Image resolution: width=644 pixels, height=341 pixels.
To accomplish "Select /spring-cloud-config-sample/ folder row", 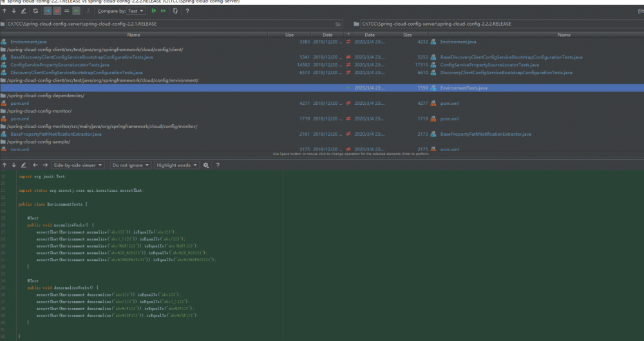I will [38, 142].
